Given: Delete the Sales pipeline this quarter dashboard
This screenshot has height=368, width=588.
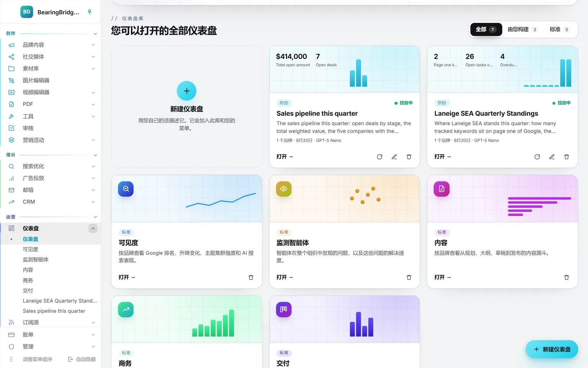Looking at the screenshot, I should (409, 157).
